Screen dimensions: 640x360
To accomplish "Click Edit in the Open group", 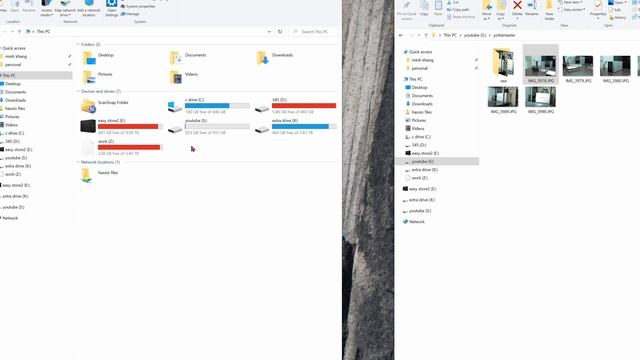I will [615, 10].
